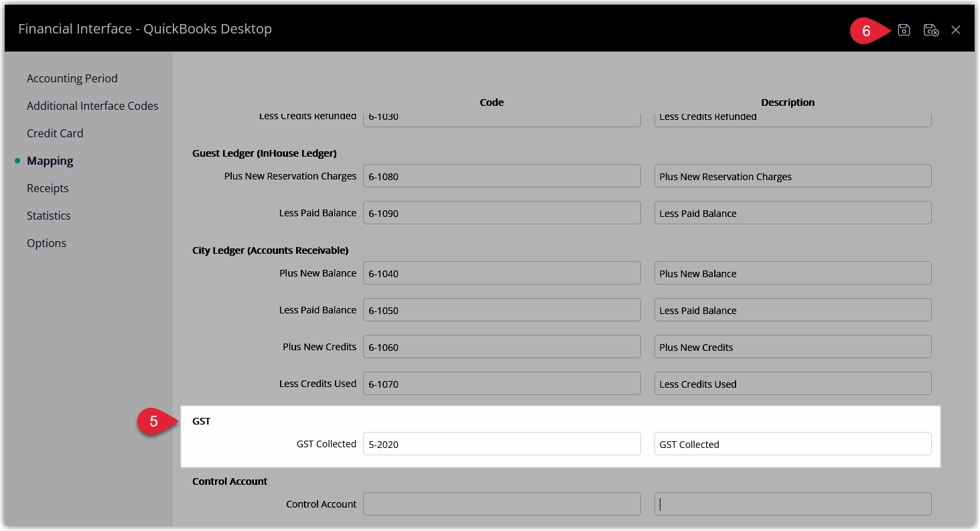Select City Ledger Less Paid Balance code 6-1050
The height and width of the screenshot is (531, 980).
pos(502,310)
